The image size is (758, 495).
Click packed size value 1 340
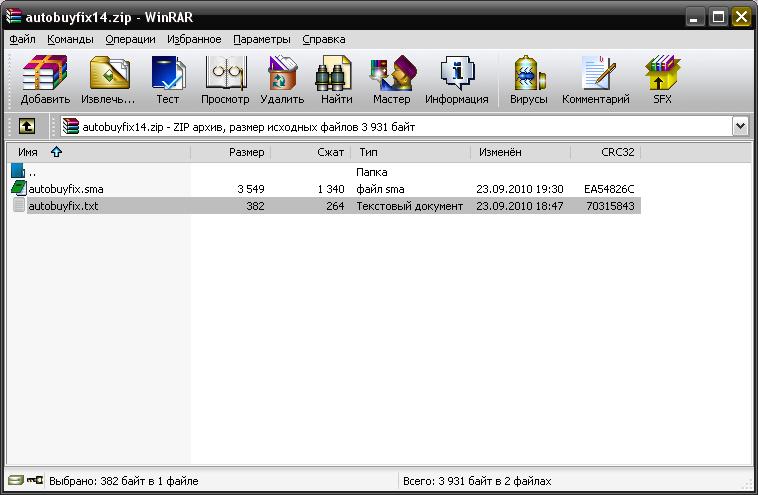(331, 189)
